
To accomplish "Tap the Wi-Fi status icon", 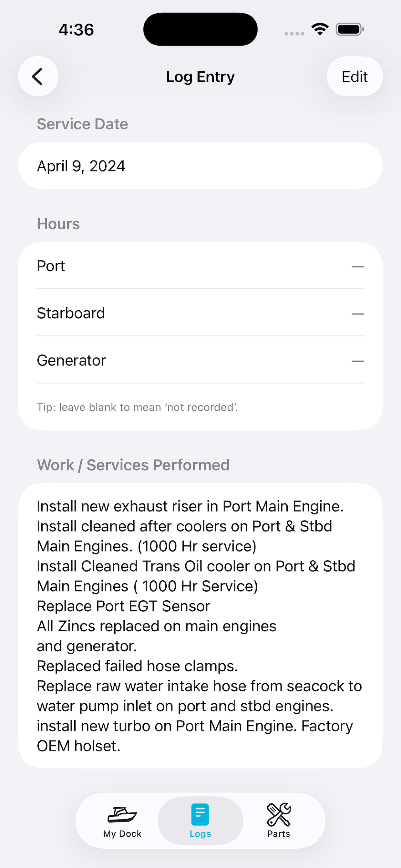I will (320, 29).
